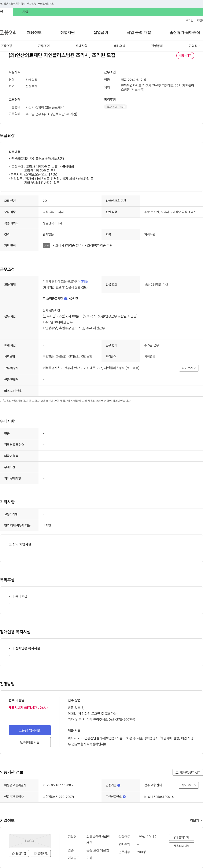Click the 이메일 지원 button
This screenshot has width=203, height=868.
(30, 742)
